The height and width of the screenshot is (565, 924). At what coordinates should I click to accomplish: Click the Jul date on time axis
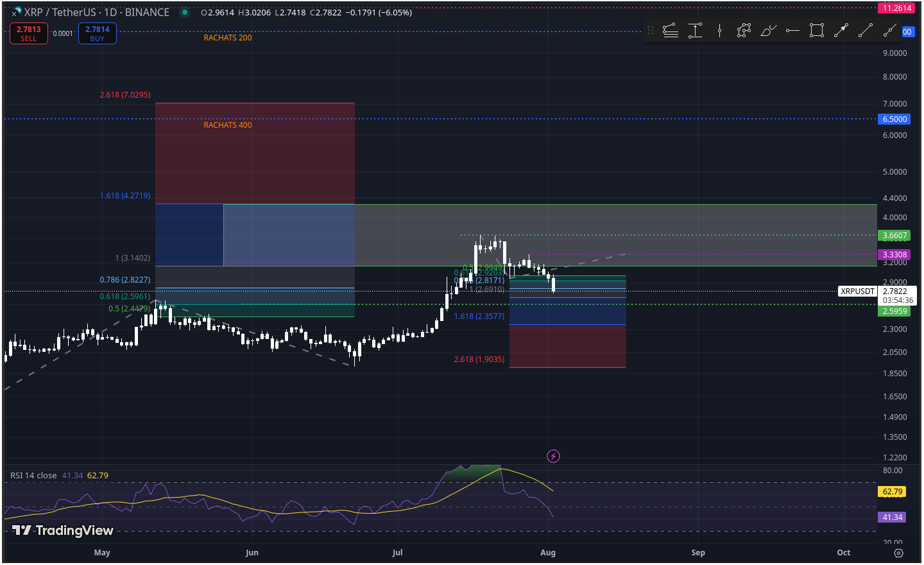(x=398, y=553)
